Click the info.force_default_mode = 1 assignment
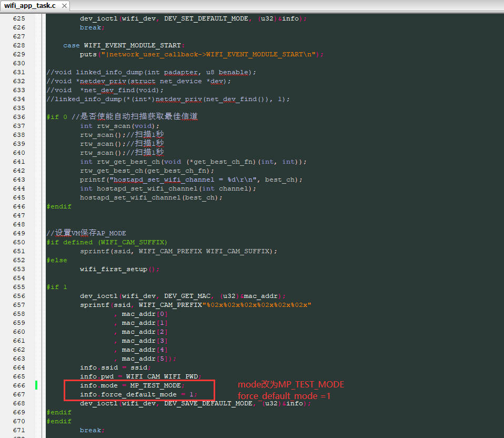The width and height of the screenshot is (504, 438). [x=138, y=395]
